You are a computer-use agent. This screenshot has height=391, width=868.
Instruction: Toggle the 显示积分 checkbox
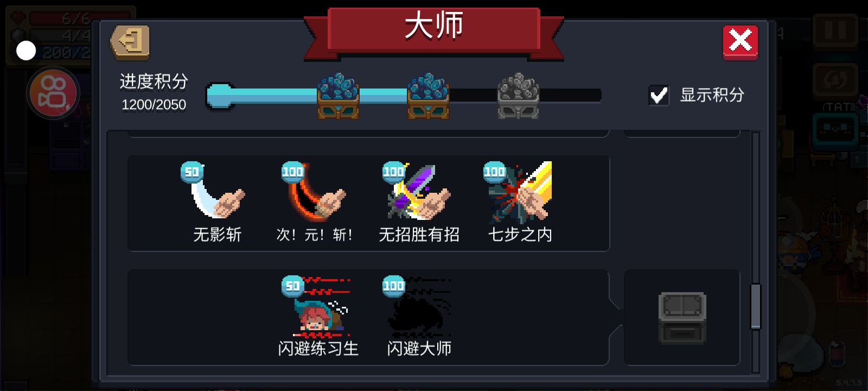point(659,95)
